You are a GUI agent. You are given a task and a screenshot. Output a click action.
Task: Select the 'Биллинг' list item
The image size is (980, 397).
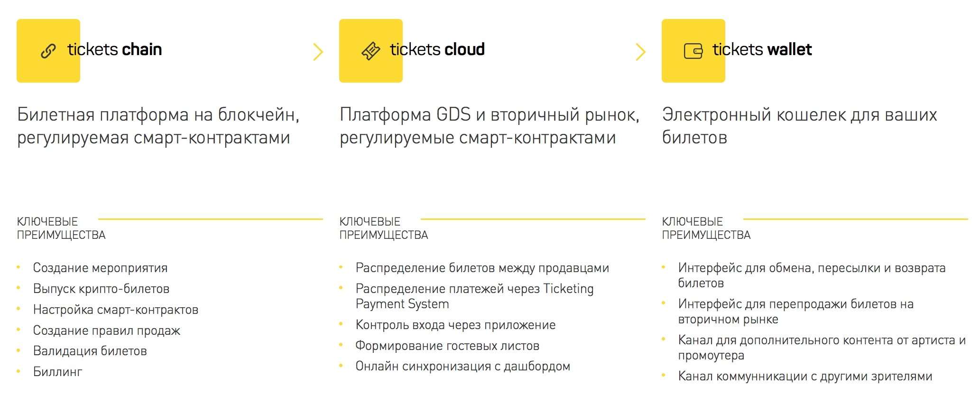57,372
